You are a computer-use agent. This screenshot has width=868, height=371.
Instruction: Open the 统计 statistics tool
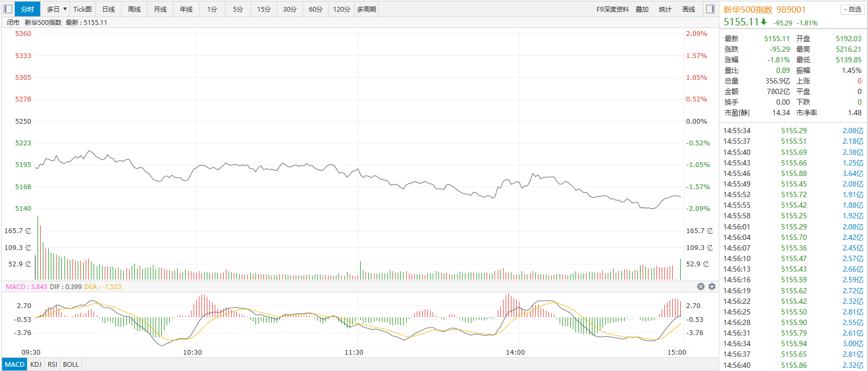point(665,9)
